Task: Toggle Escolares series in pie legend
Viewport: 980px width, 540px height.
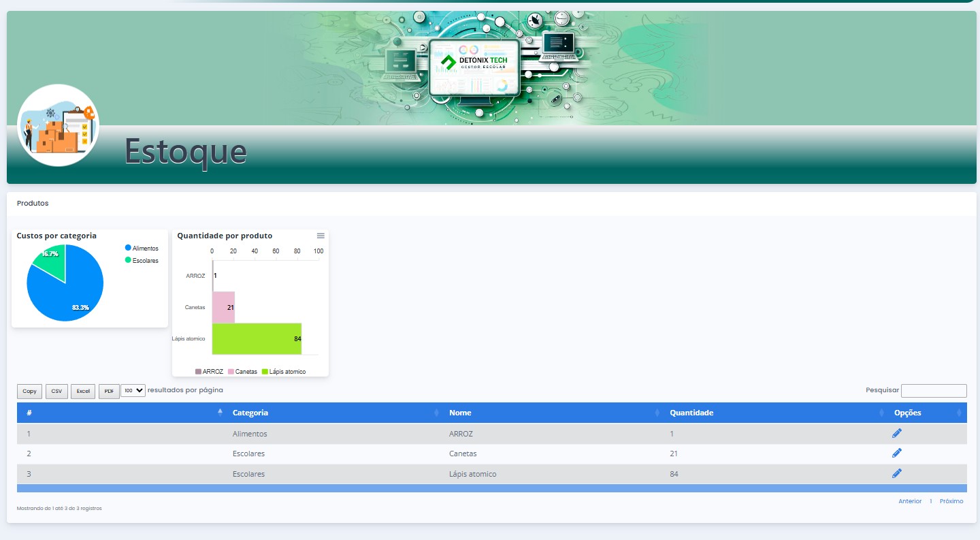Action: click(142, 260)
